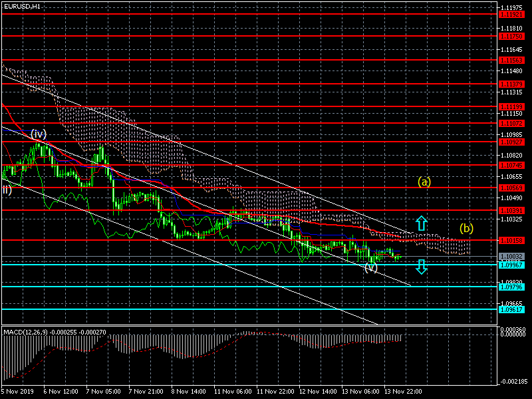This screenshot has width=532, height=399.
Task: Click the cyan down arrow icon
Action: tap(422, 267)
